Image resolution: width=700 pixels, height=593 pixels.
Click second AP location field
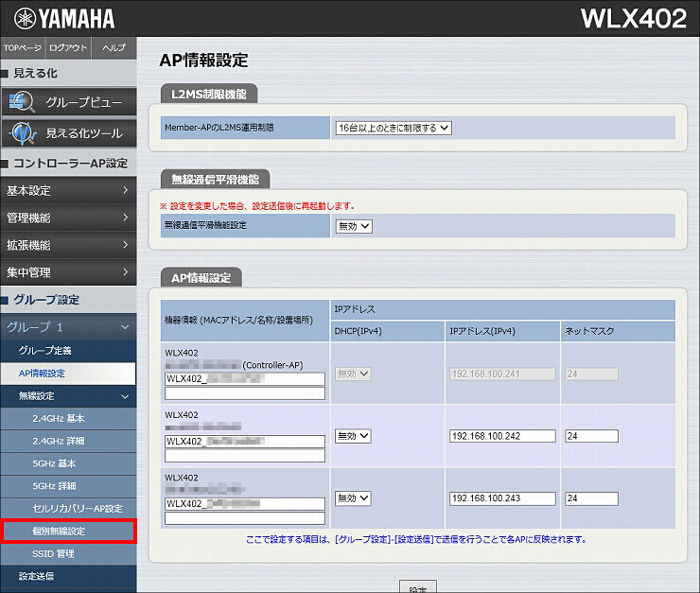pos(245,456)
